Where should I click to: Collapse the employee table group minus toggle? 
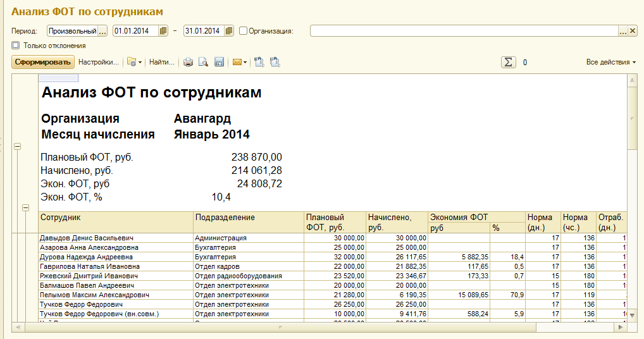pyautogui.click(x=26, y=207)
